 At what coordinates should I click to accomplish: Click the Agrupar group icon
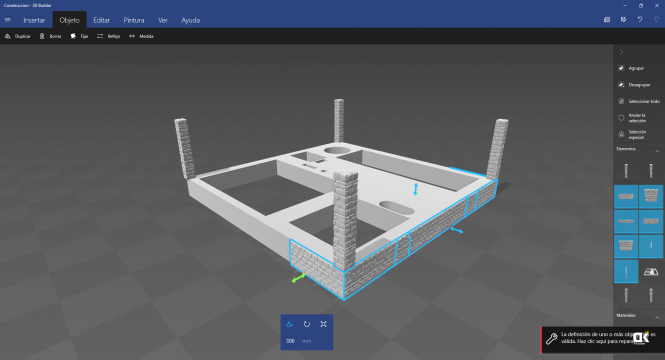coord(621,68)
